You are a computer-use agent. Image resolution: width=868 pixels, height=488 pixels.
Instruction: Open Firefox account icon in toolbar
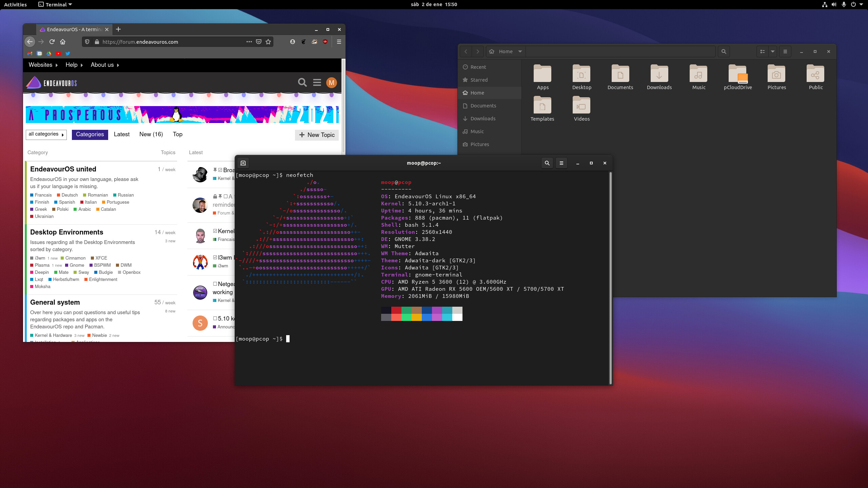293,42
